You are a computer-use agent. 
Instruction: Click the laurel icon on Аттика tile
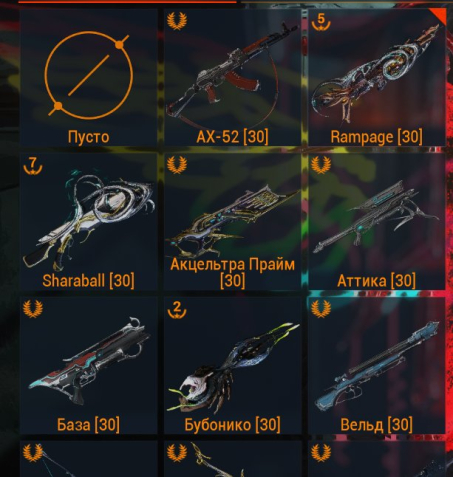coord(321,165)
